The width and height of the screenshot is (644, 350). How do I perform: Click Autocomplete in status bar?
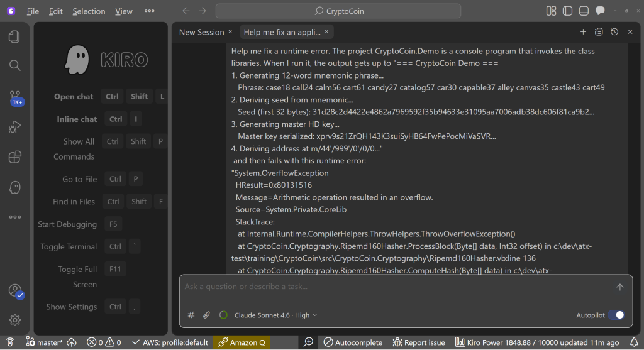353,342
